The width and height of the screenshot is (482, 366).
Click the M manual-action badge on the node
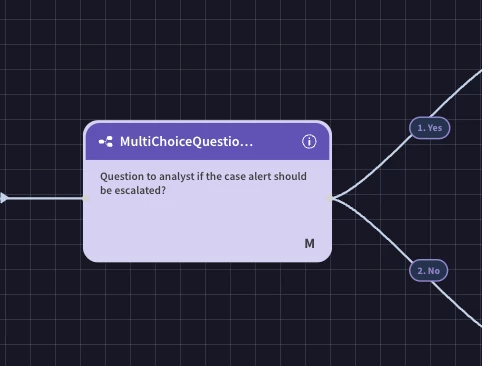[309, 244]
